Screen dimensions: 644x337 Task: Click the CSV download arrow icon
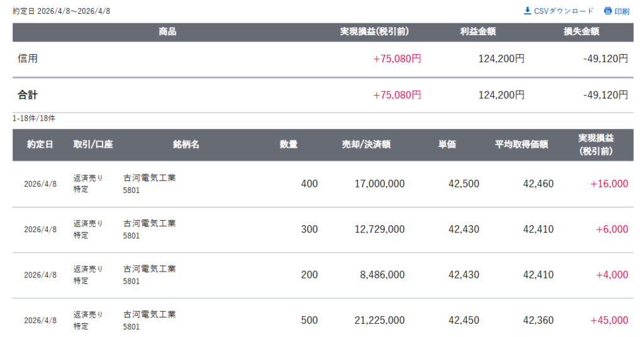[x=527, y=11]
